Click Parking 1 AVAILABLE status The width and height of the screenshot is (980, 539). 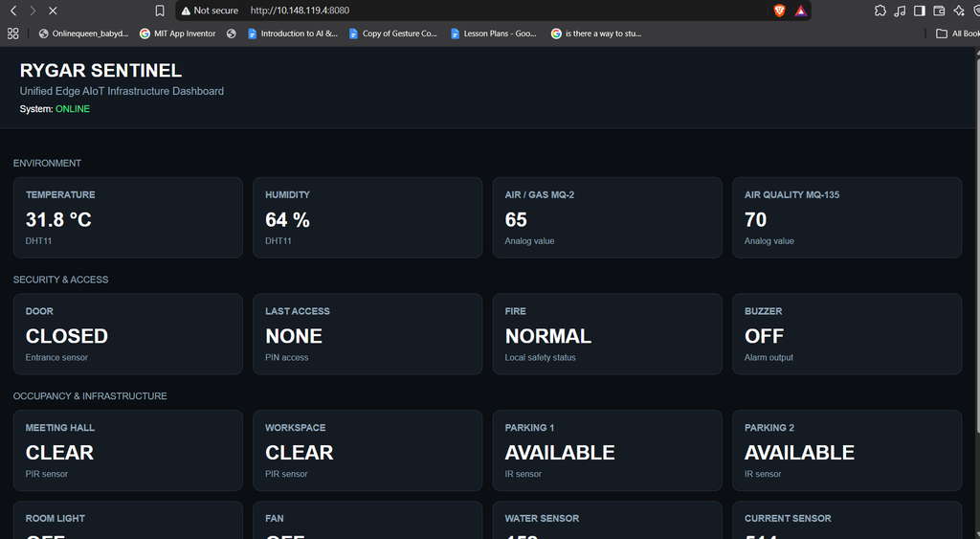[560, 452]
